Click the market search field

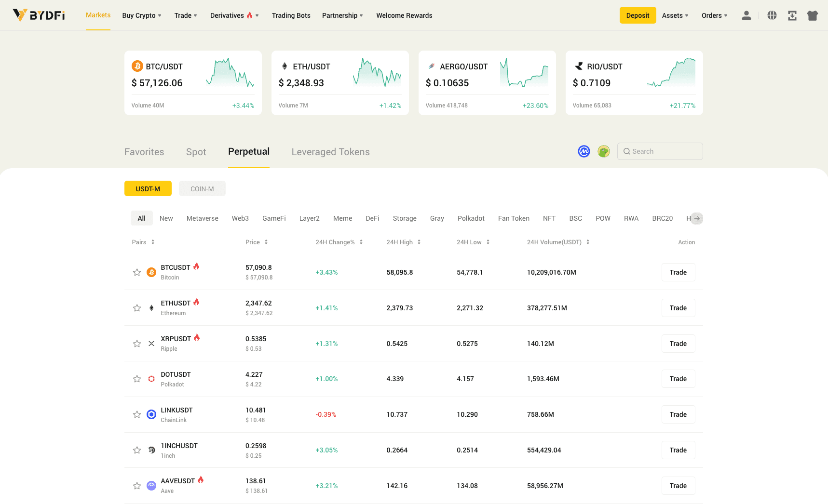(660, 151)
